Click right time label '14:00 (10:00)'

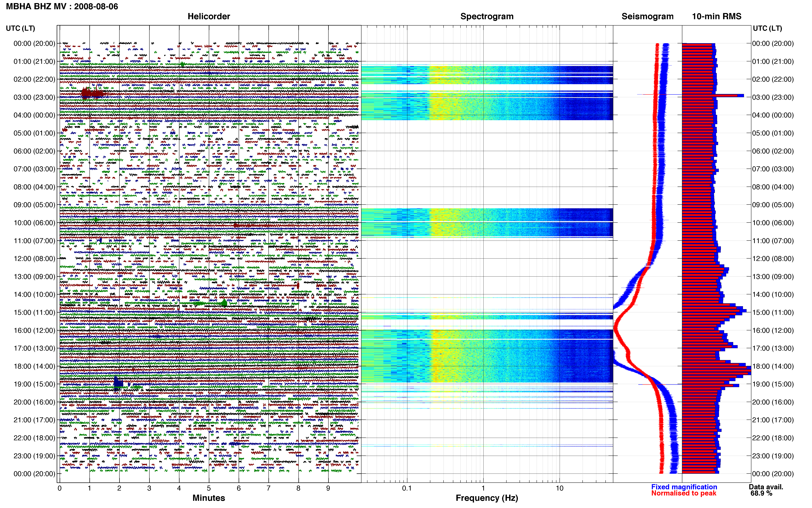(773, 294)
